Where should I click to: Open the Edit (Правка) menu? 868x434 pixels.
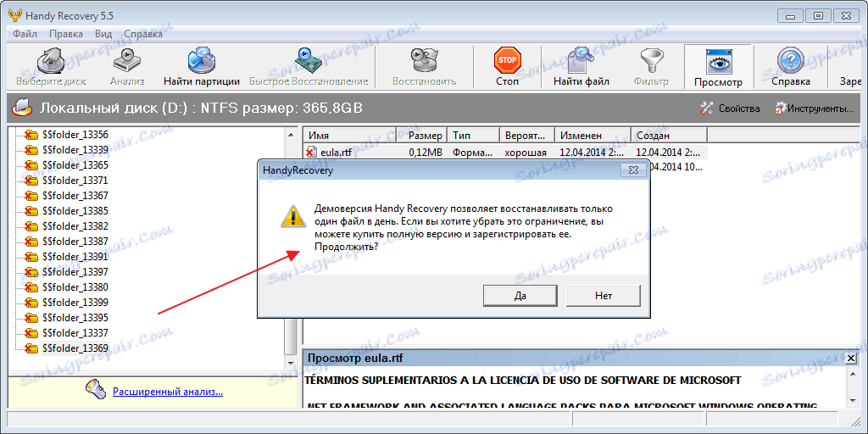coord(66,34)
